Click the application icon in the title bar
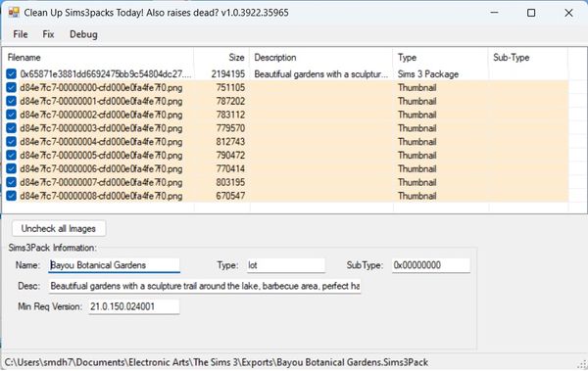Image resolution: width=588 pixels, height=371 pixels. pos(14,13)
